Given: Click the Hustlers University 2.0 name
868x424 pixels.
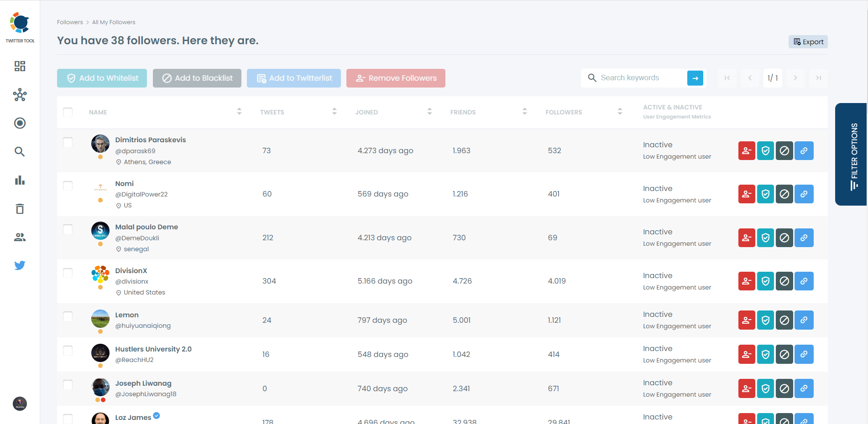Looking at the screenshot, I should [x=153, y=349].
